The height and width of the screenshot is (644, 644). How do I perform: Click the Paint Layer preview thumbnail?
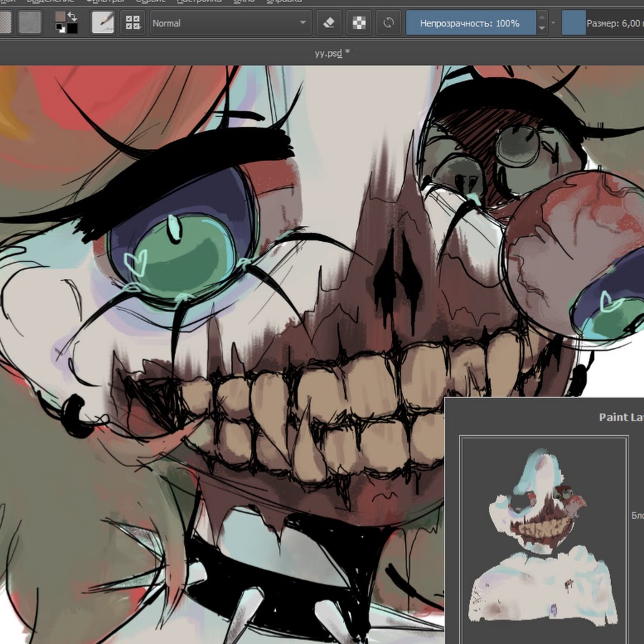(544, 540)
